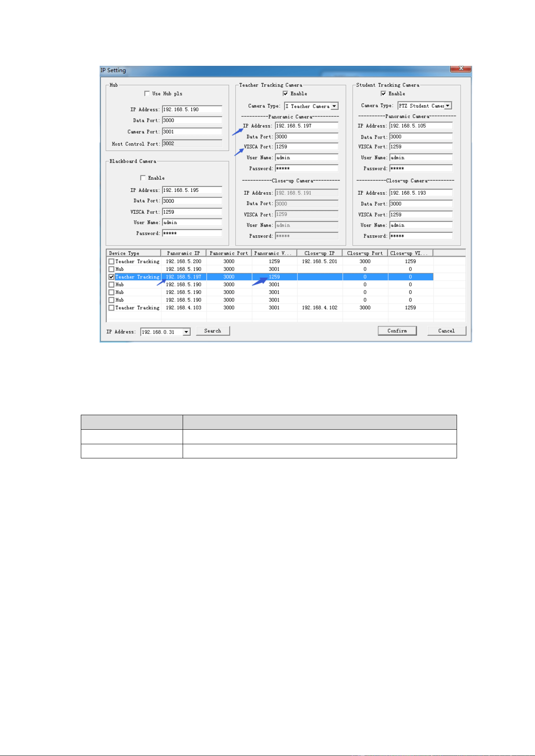Click Hub Data Port field 3000

pyautogui.click(x=192, y=120)
